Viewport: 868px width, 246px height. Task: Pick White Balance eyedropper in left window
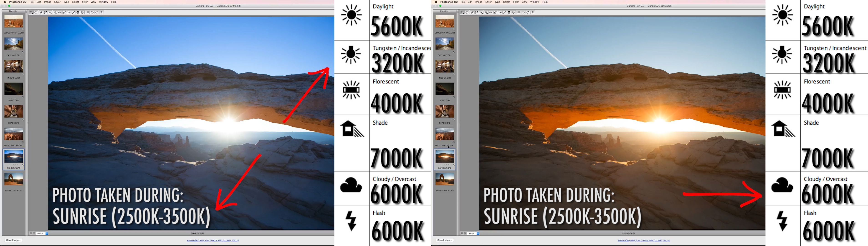click(x=41, y=13)
